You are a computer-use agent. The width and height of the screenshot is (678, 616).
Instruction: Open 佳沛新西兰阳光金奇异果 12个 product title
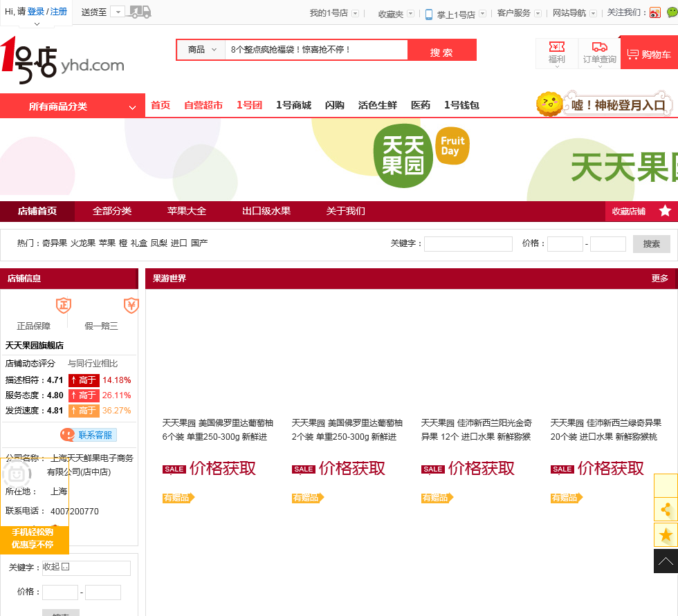476,430
